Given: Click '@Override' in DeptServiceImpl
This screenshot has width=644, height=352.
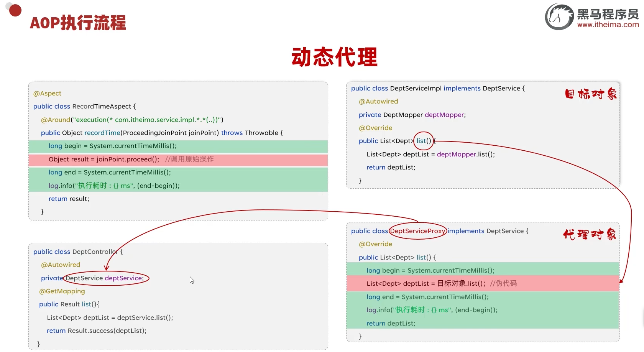Looking at the screenshot, I should click(375, 128).
